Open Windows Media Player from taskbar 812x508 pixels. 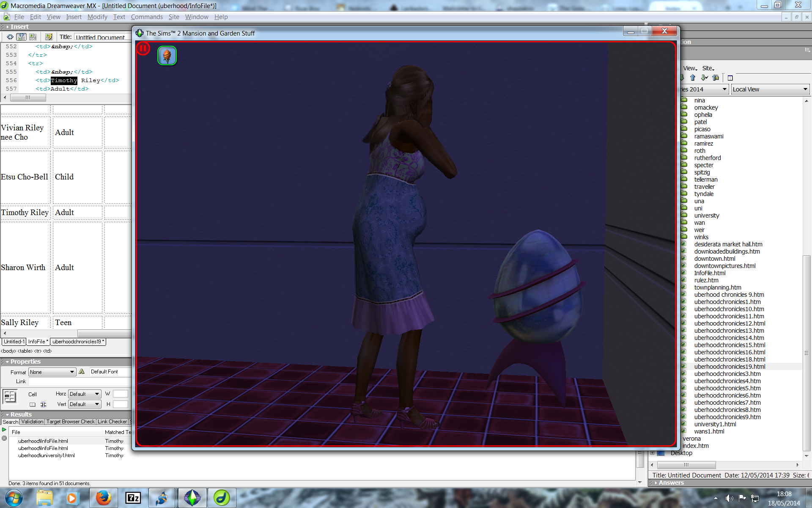coord(73,498)
